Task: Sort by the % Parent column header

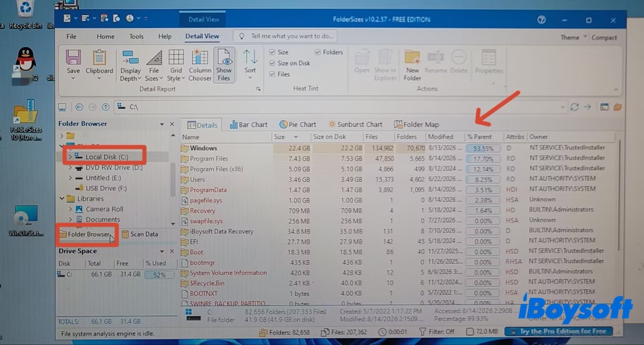Action: pos(484,137)
